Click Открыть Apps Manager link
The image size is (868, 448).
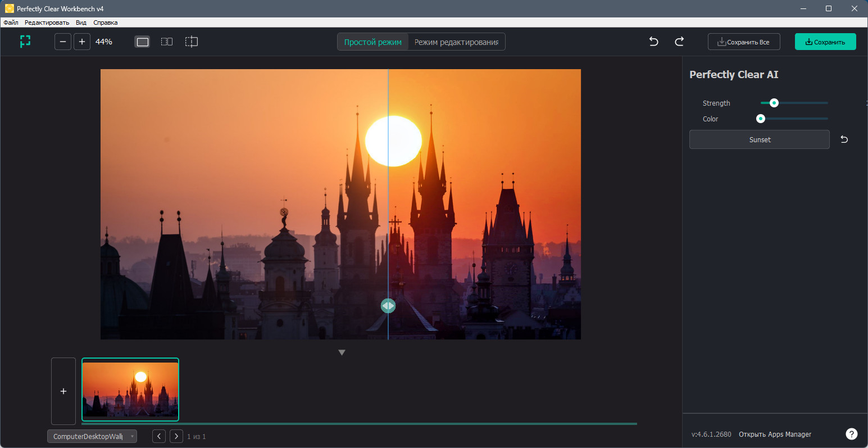tap(775, 434)
